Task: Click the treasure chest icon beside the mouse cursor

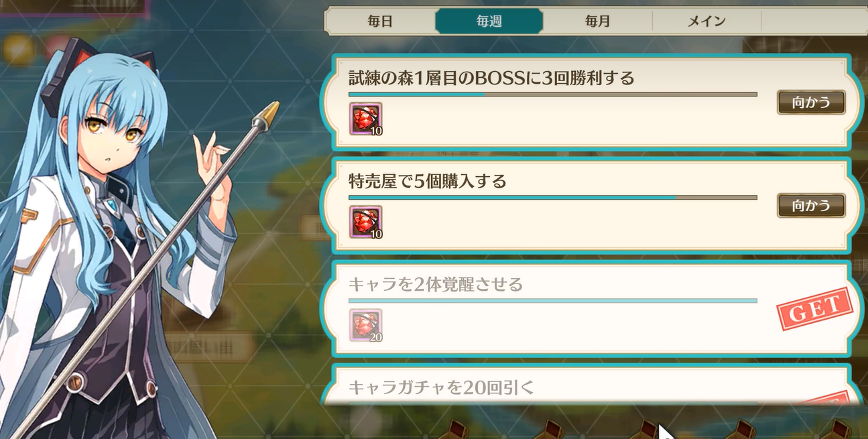Action: 647,428
